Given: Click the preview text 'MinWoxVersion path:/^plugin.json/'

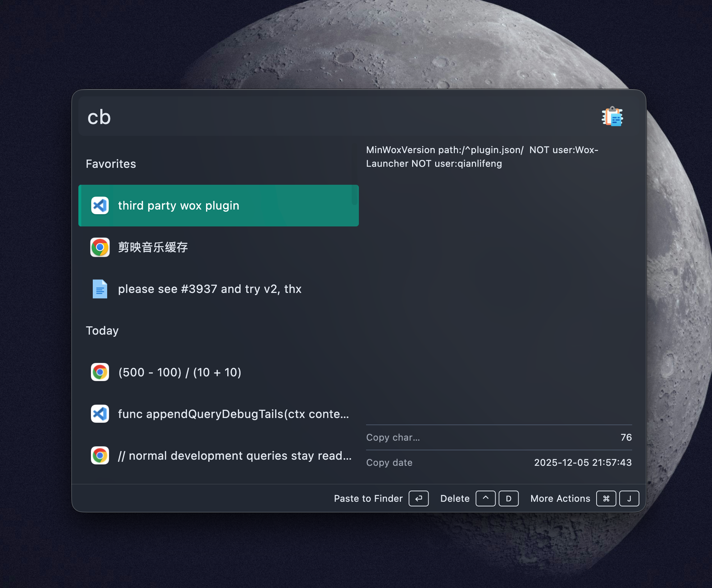Looking at the screenshot, I should pos(445,150).
